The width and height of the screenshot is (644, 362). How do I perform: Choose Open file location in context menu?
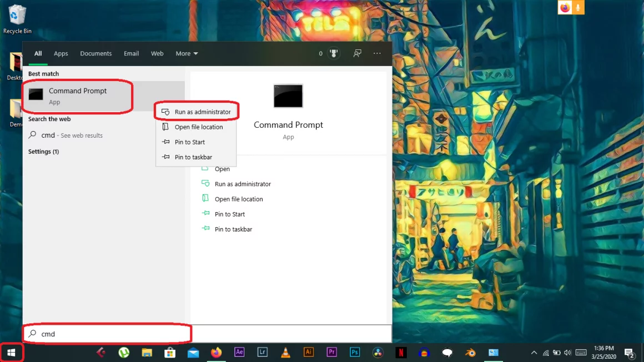196,127
